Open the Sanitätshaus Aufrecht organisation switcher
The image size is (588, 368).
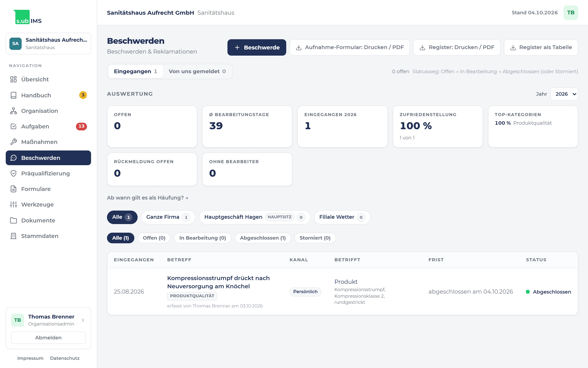point(48,44)
